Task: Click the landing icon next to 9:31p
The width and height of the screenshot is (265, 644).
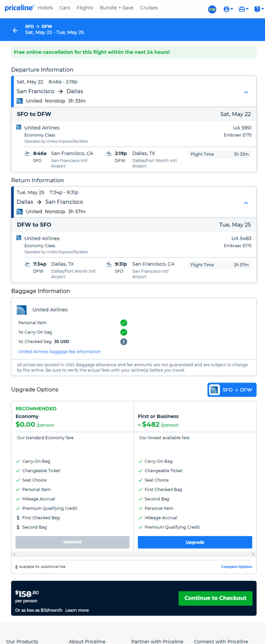Action: point(109,264)
